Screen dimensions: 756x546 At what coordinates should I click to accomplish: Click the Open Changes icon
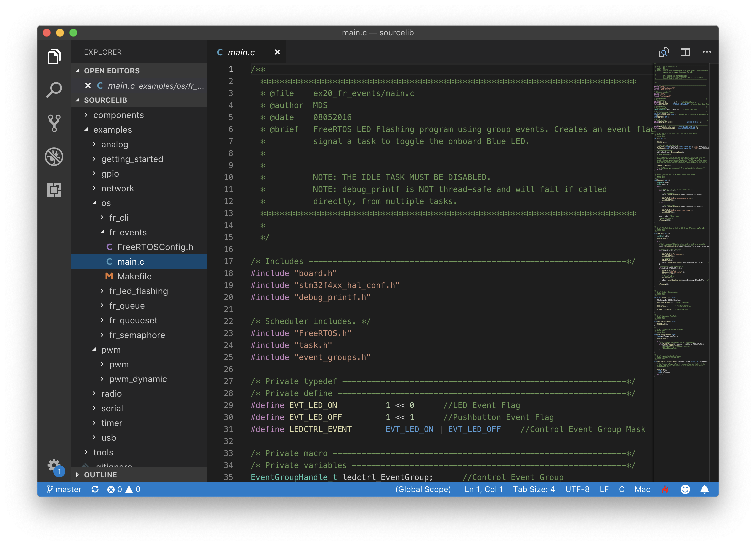[x=664, y=52]
